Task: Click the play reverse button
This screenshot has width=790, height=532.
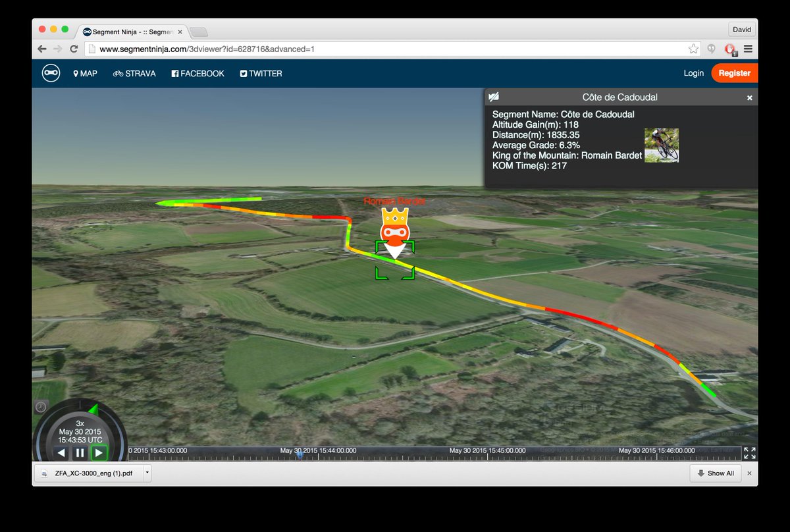Action: click(61, 452)
